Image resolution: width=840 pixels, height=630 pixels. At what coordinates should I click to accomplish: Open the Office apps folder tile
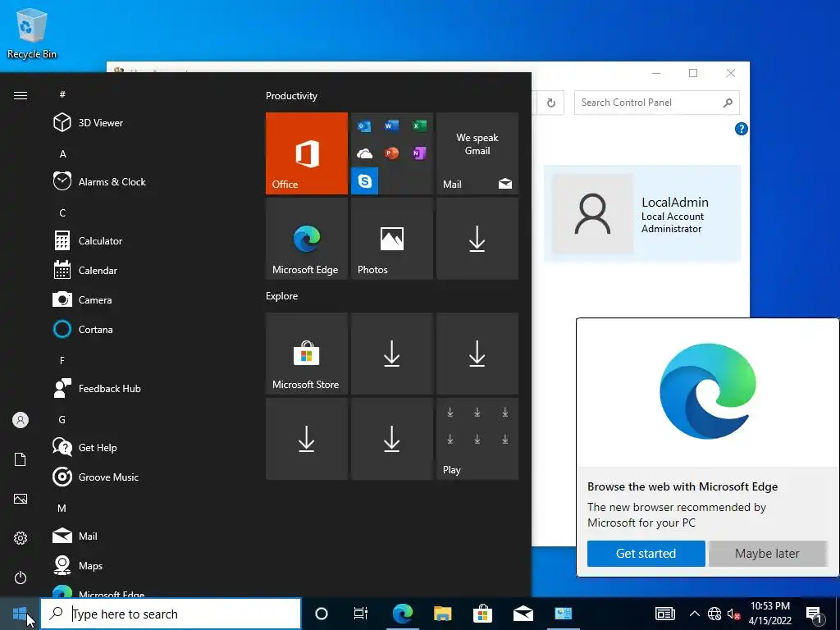(x=391, y=153)
